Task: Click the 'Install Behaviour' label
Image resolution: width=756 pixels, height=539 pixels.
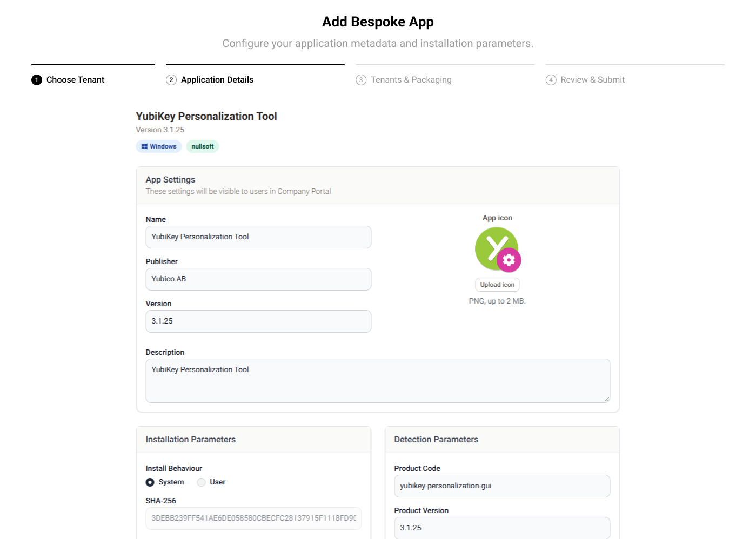Action: click(174, 469)
